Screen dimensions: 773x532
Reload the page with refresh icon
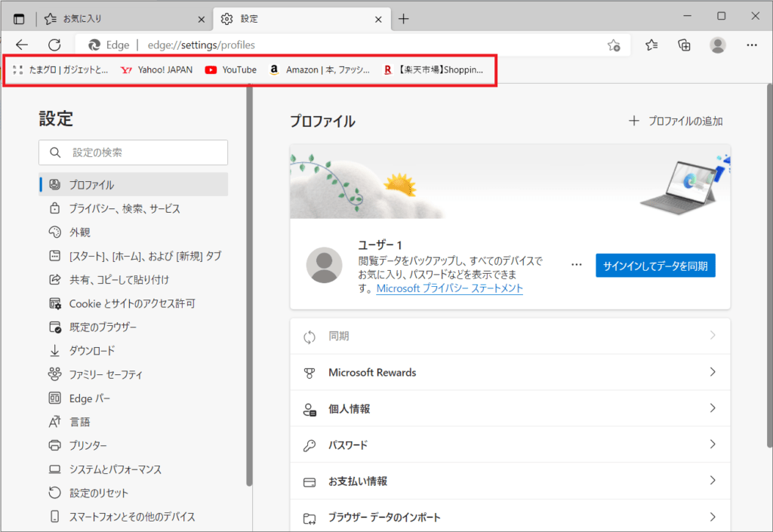[54, 45]
